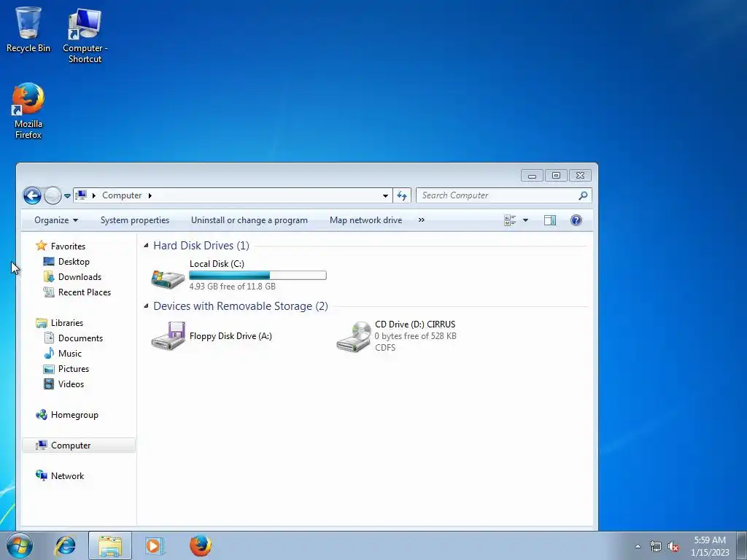Image resolution: width=747 pixels, height=560 pixels.
Task: Show hidden tray icons arrow
Action: click(638, 546)
